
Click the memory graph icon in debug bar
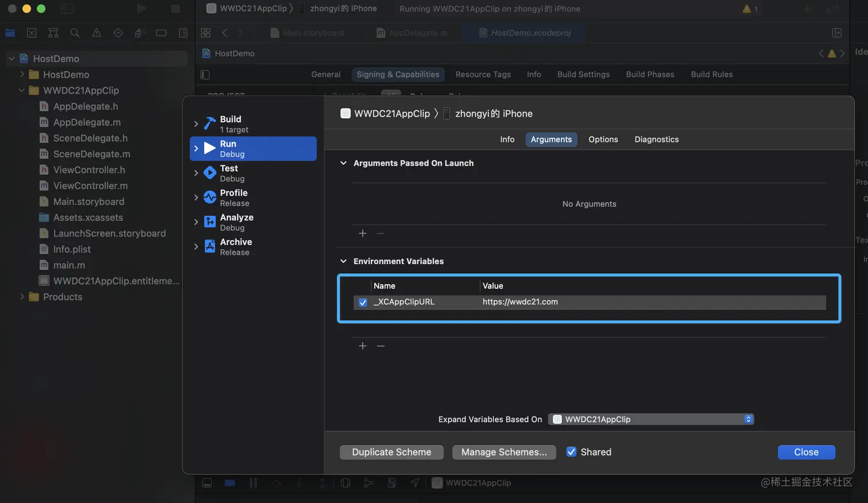369,483
